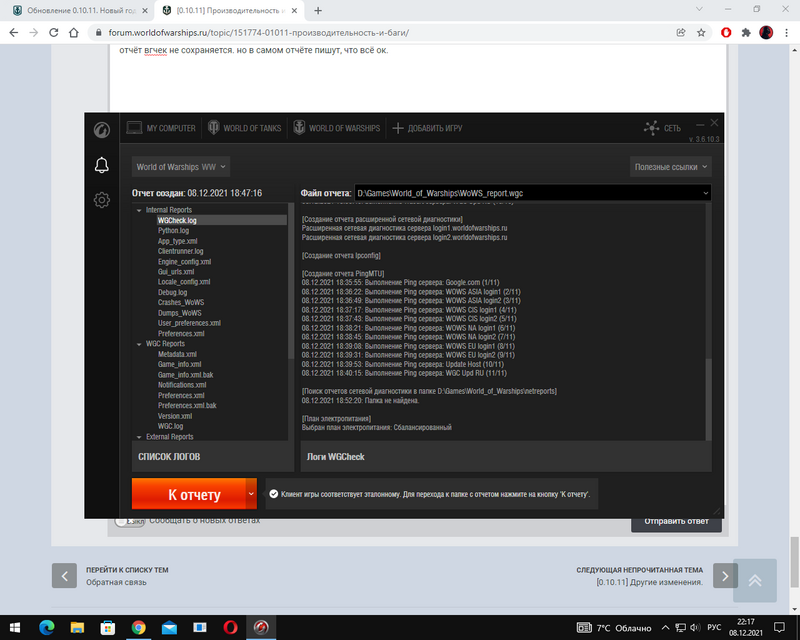Select App_type.xml in the log list
Screen dimensions: 800x640
tap(178, 241)
